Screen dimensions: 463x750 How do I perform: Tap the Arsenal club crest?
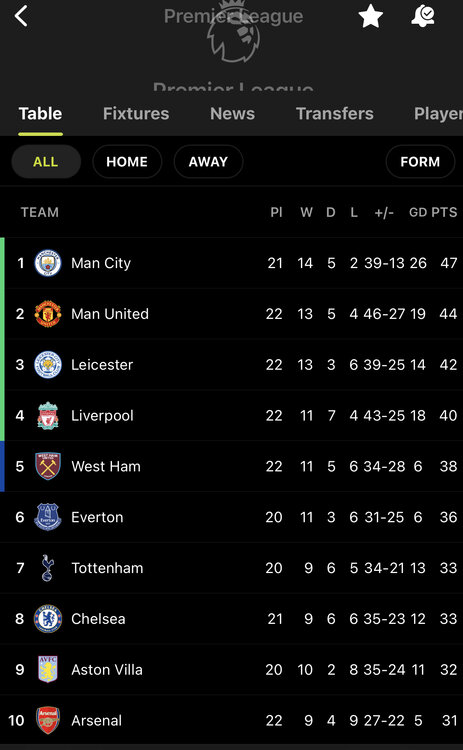click(48, 720)
